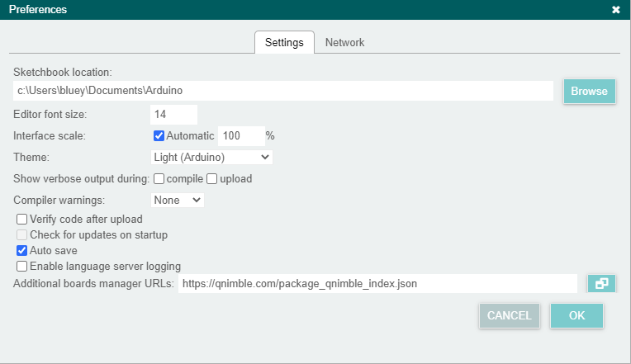Enable verbose output during upload

tap(212, 178)
